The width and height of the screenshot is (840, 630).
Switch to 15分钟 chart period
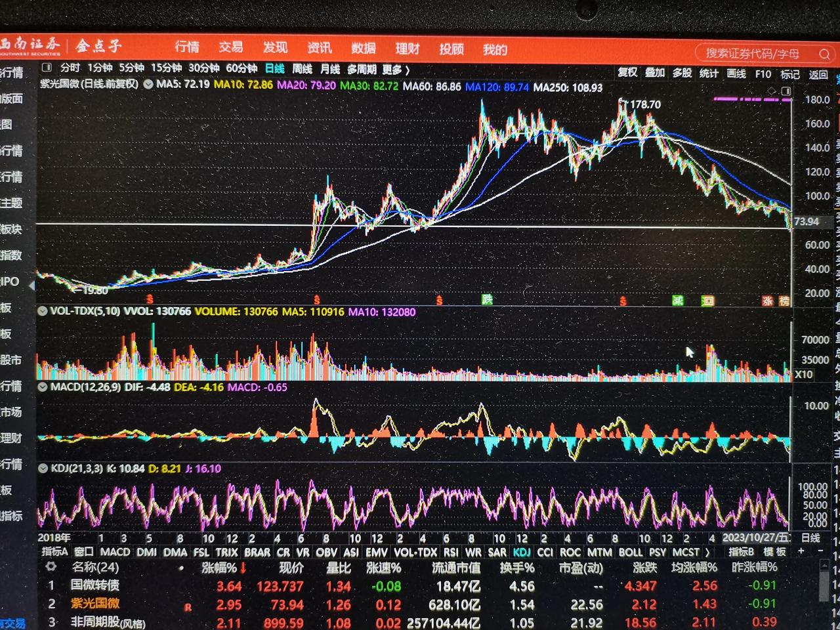(x=167, y=68)
